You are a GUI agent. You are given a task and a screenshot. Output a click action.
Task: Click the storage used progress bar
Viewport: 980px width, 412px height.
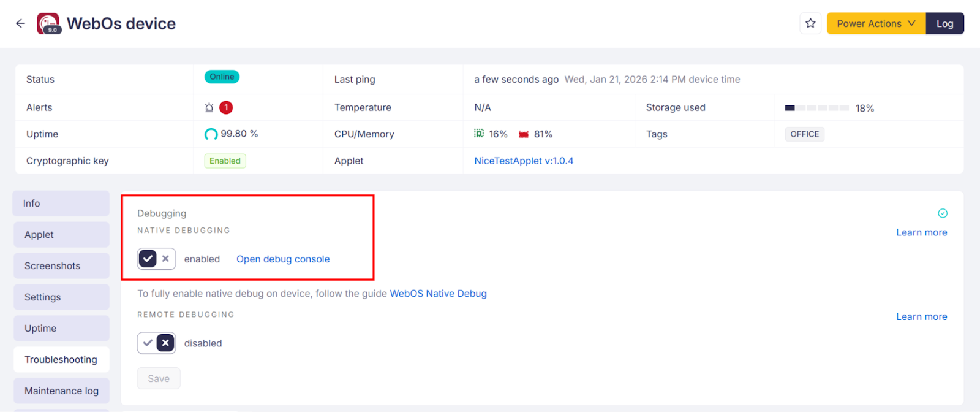[x=816, y=108]
